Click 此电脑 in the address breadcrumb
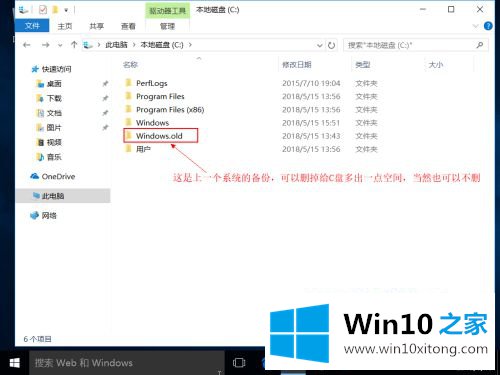 click(x=116, y=45)
